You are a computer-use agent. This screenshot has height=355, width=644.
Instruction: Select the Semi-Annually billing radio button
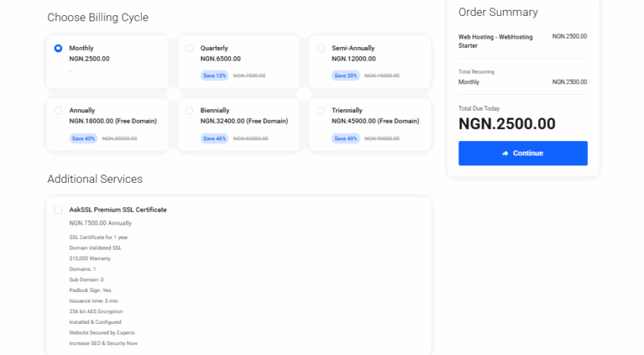(320, 48)
